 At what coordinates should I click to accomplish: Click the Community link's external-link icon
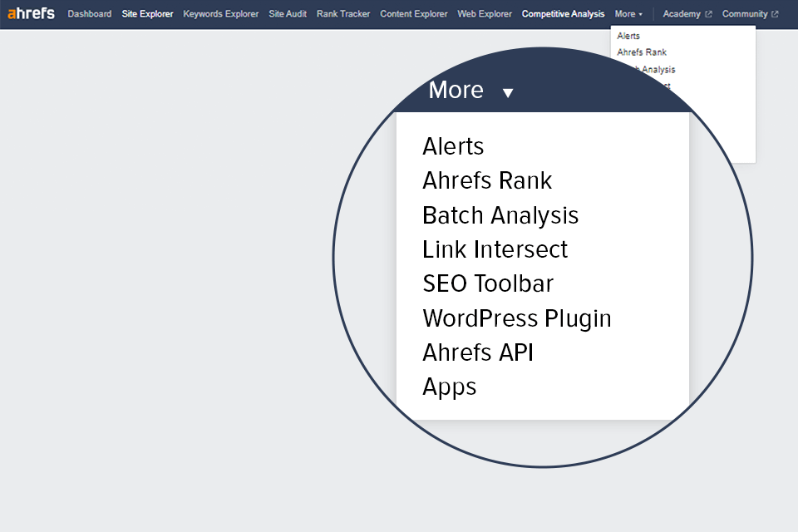pos(775,14)
